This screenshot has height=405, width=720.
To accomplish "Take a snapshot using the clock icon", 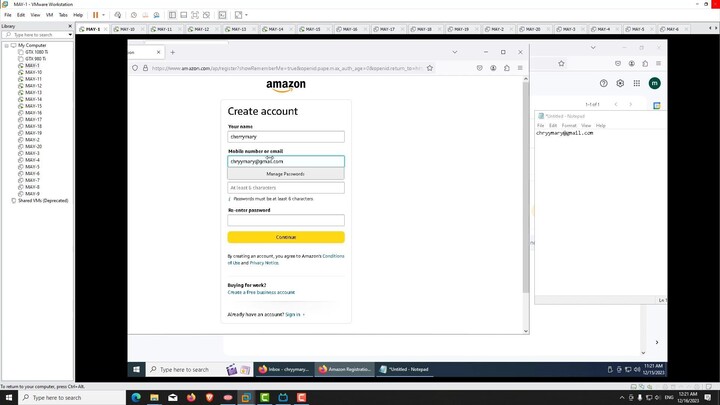I will (134, 15).
